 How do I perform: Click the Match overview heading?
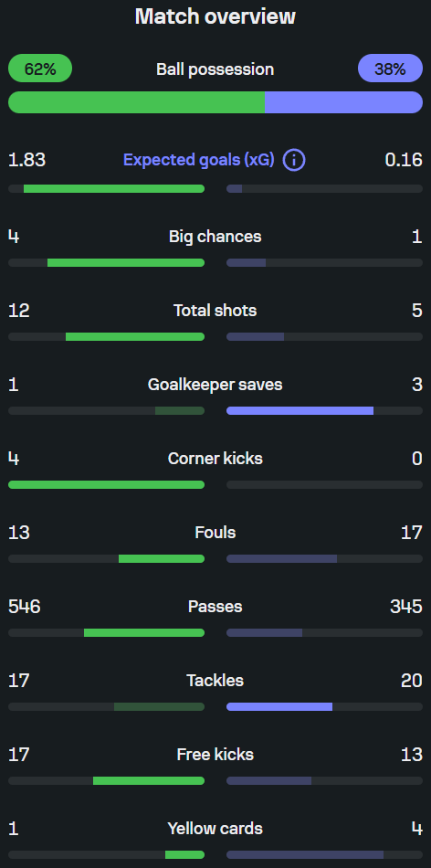pos(215,16)
